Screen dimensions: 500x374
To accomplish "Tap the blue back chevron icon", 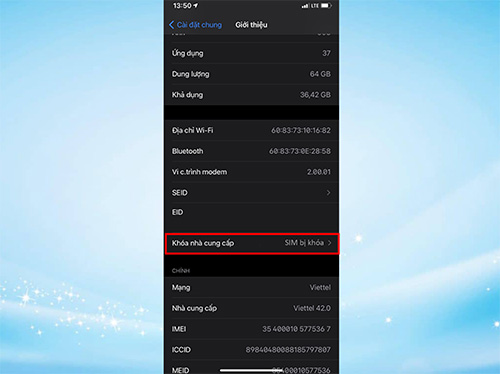I will point(172,25).
